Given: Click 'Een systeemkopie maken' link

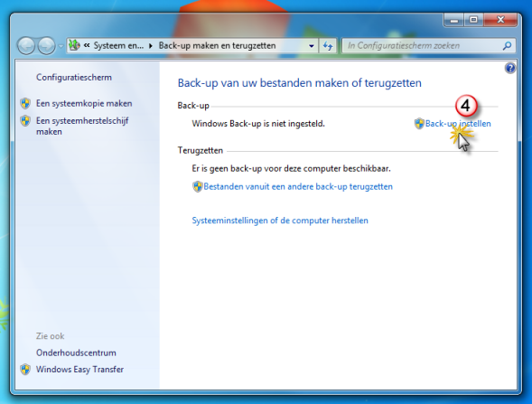Looking at the screenshot, I should pyautogui.click(x=84, y=103).
